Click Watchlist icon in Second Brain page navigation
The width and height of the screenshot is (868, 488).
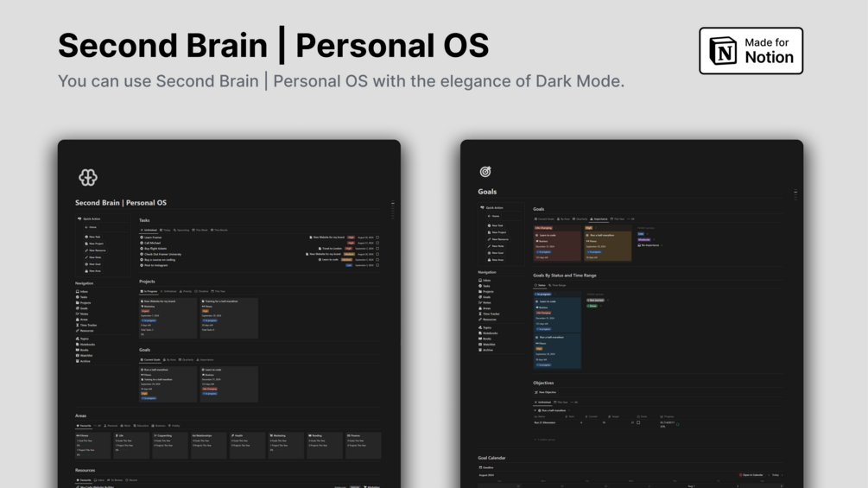pos(78,356)
